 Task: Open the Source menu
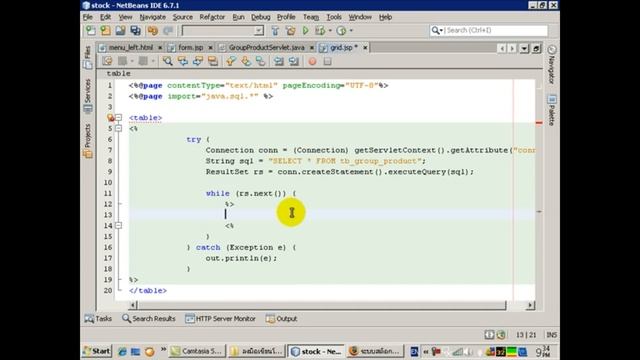(182, 17)
